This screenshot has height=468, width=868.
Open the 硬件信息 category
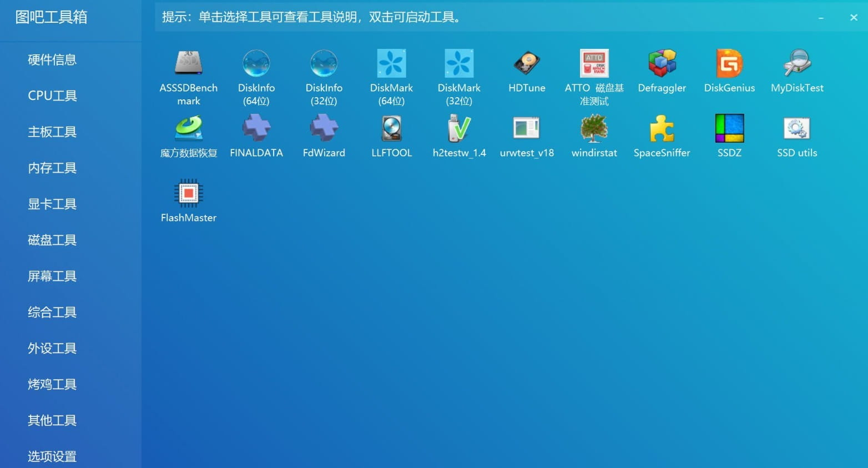(52, 59)
